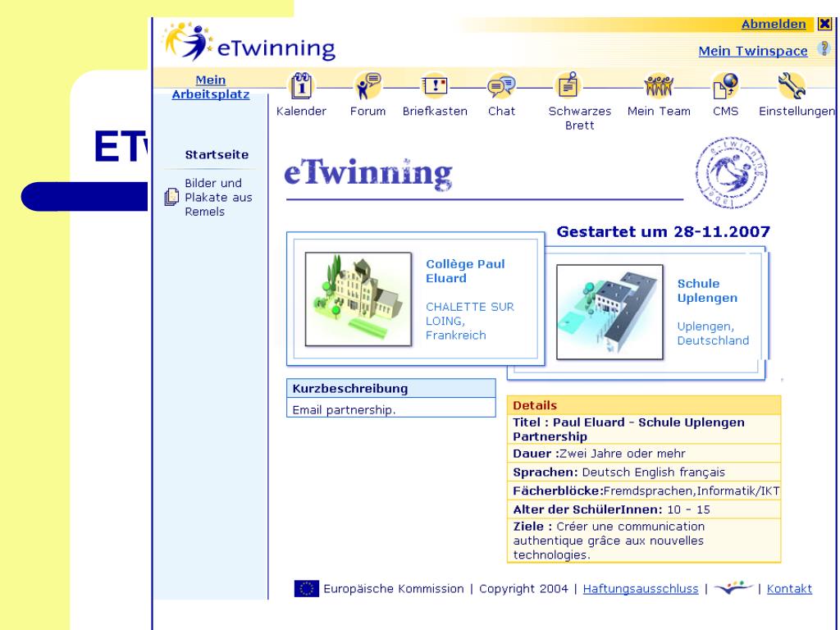840x630 pixels.
Task: Click the Dauer row Zwei Jahre oder mehr
Action: pyautogui.click(x=644, y=453)
